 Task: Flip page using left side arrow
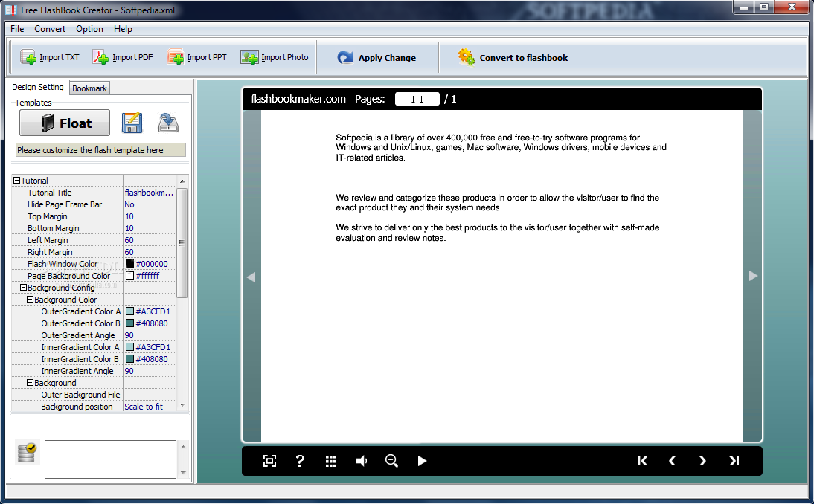pyautogui.click(x=251, y=277)
